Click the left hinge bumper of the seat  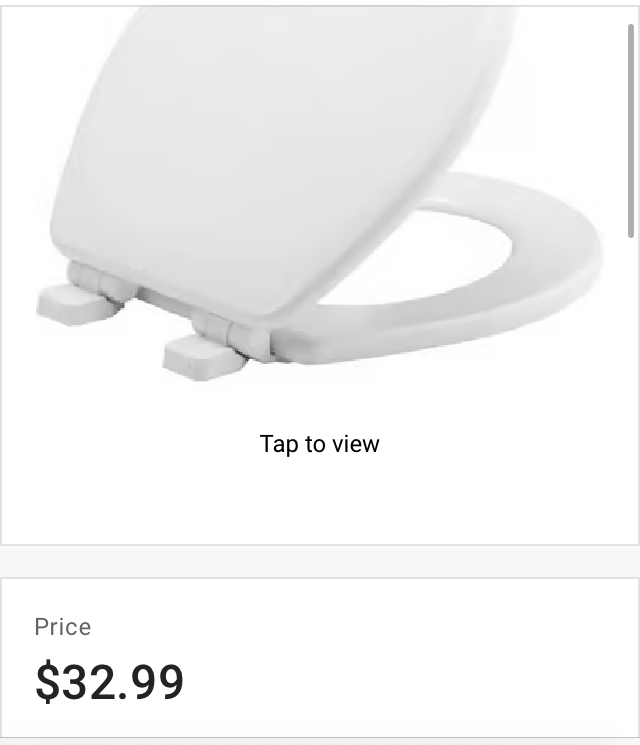pos(76,305)
